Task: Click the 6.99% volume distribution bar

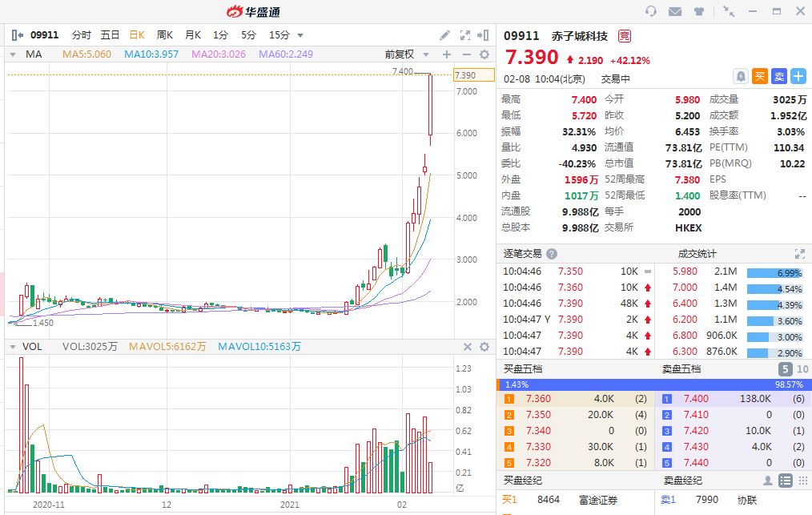Action: [774, 272]
